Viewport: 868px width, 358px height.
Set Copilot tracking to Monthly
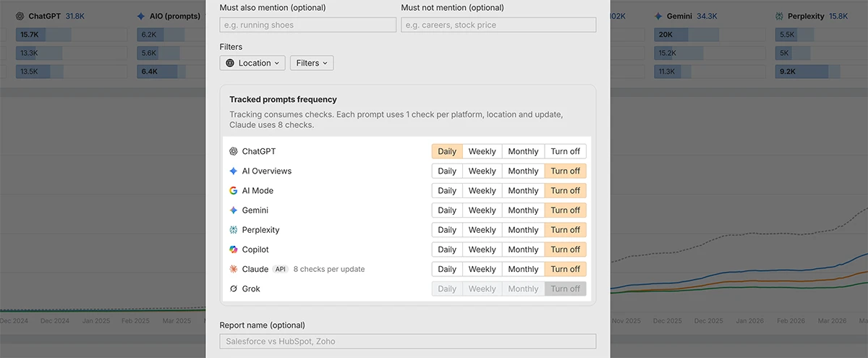click(x=523, y=250)
